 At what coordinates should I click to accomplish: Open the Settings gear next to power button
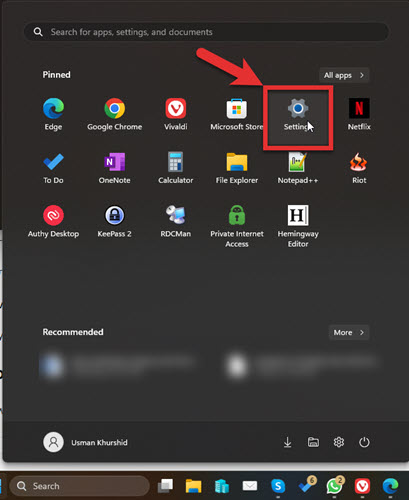339,442
